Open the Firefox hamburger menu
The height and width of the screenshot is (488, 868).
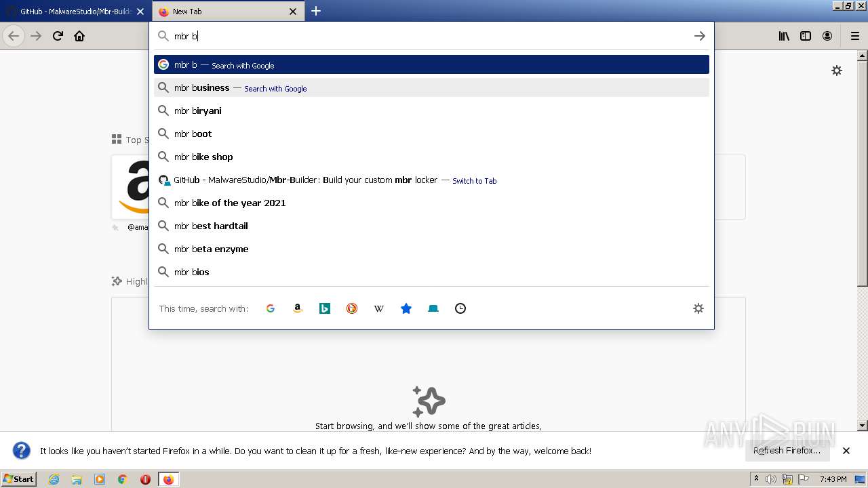(x=855, y=36)
